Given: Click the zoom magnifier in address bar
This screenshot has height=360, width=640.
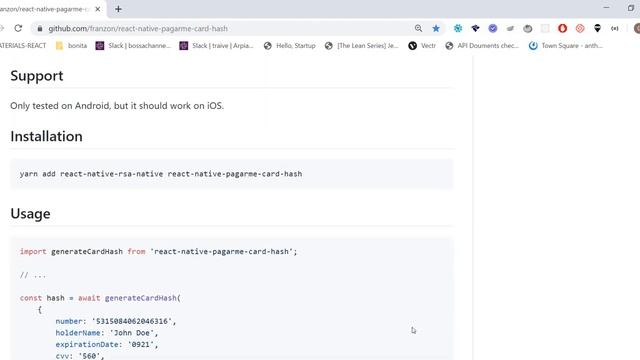Looking at the screenshot, I should [418, 28].
